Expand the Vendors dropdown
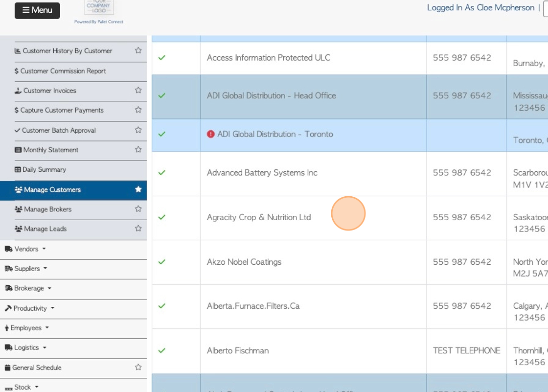 pos(25,249)
